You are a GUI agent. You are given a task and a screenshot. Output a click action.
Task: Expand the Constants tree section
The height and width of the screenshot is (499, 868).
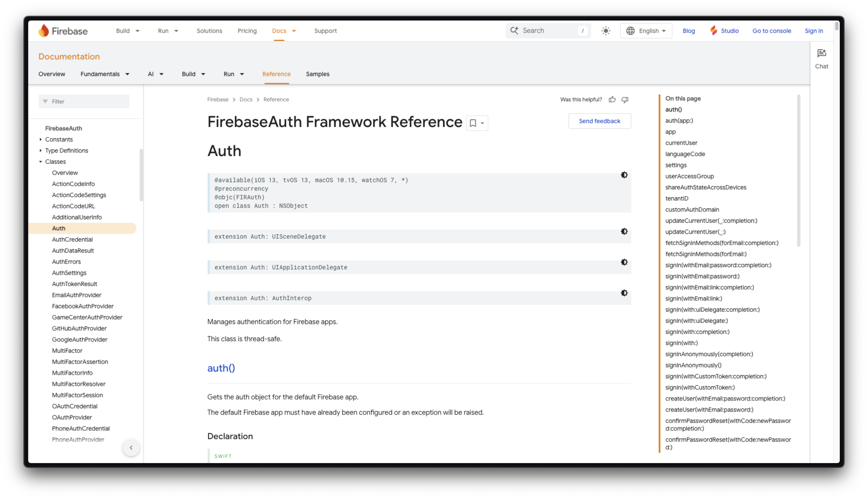tap(40, 139)
